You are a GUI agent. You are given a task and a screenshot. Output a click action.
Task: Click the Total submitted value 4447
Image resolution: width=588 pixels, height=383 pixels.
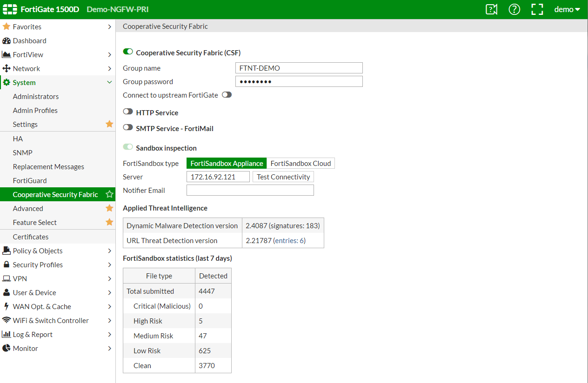[207, 291]
